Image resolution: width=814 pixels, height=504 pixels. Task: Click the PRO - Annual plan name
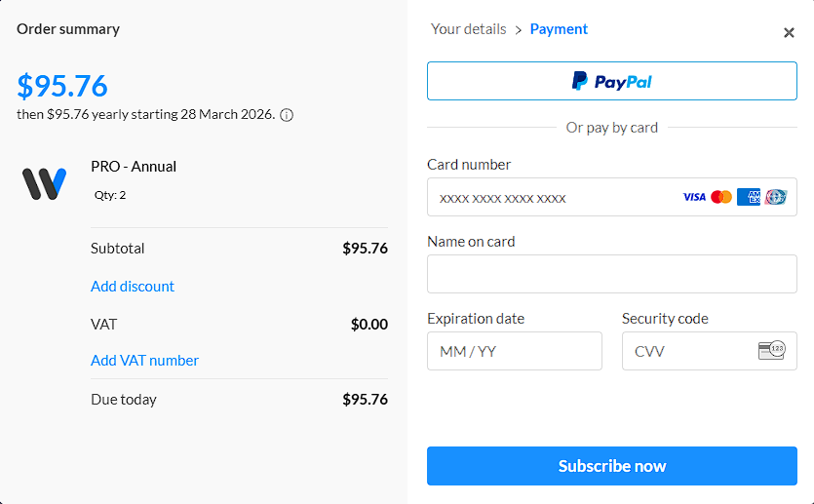coord(134,167)
